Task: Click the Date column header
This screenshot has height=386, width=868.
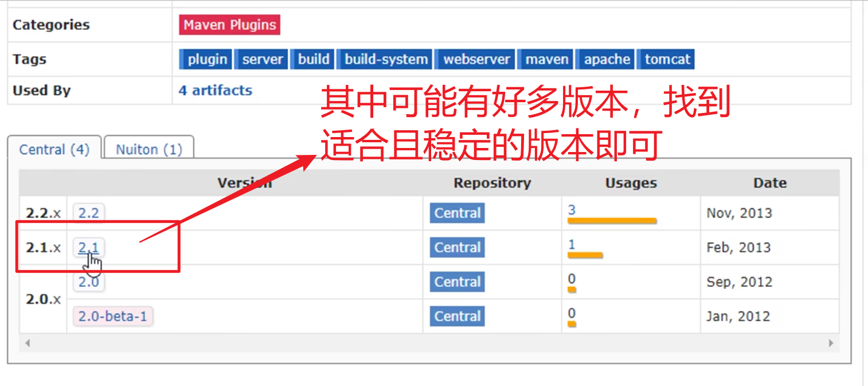Action: click(x=769, y=183)
